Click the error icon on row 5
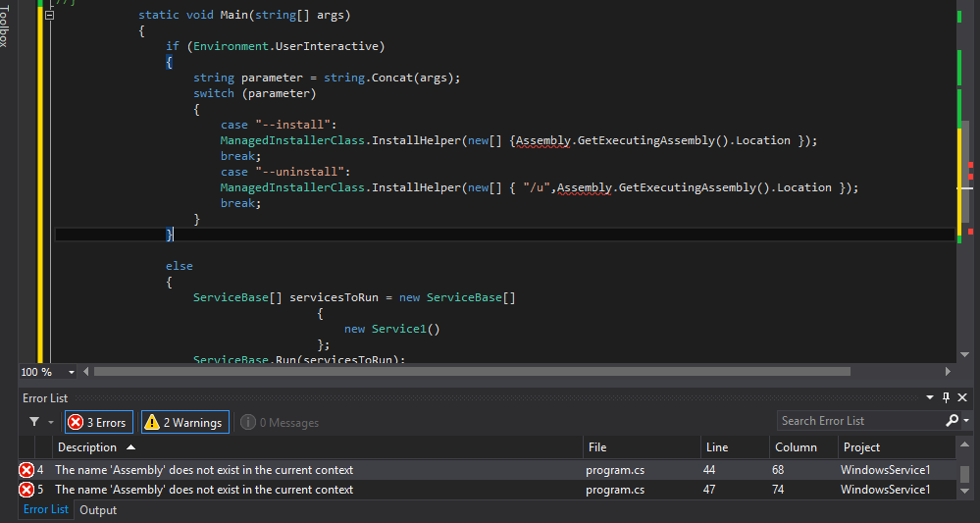 26,490
